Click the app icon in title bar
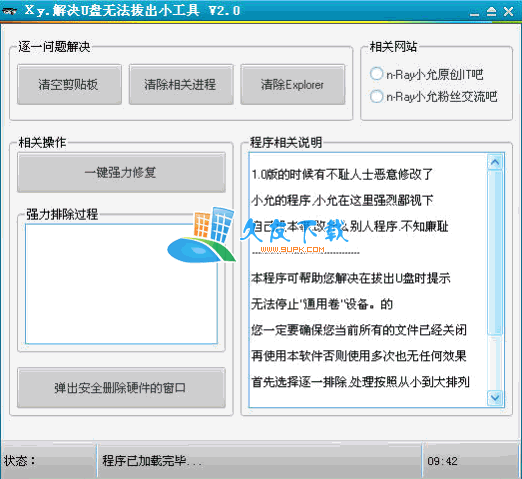 (9, 11)
